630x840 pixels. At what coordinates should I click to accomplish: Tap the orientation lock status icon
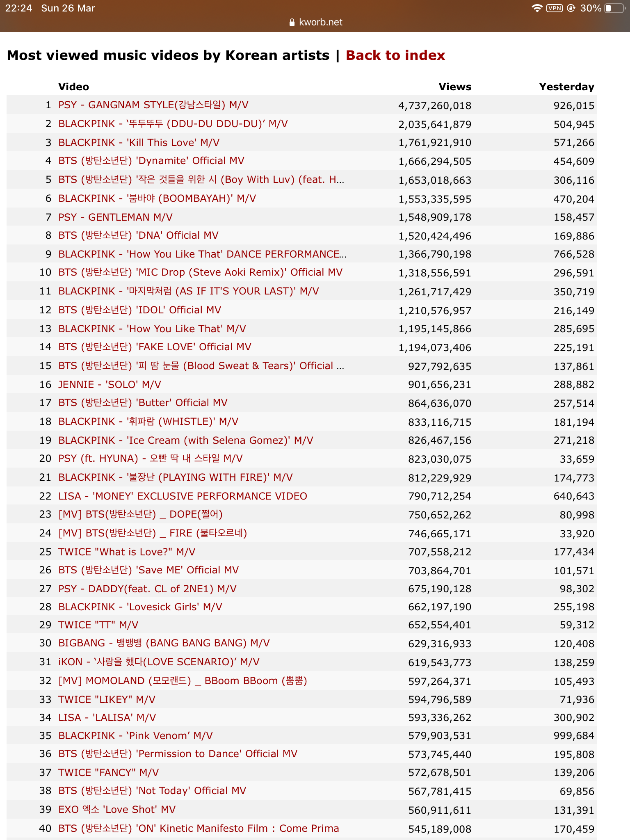[x=571, y=8]
